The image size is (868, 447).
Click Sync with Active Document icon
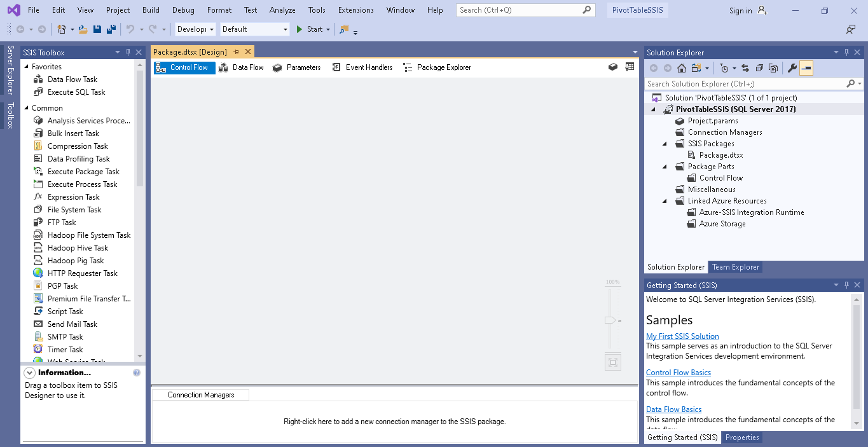[x=745, y=68]
